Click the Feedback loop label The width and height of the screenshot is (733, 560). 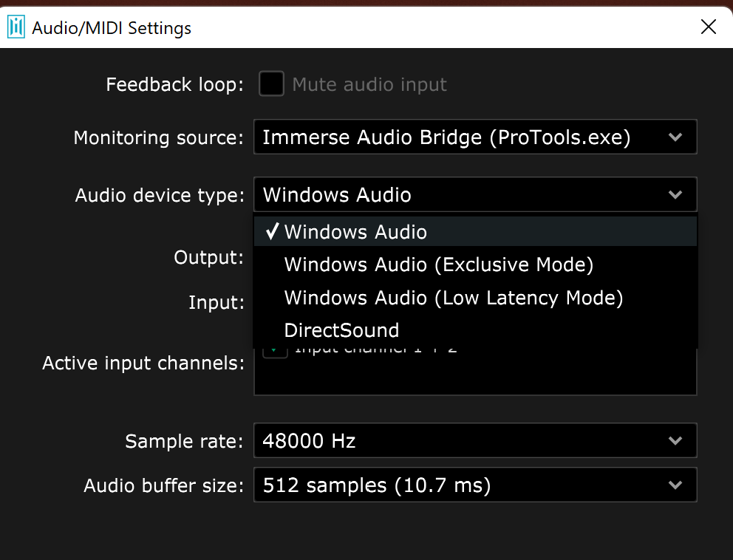coord(175,85)
